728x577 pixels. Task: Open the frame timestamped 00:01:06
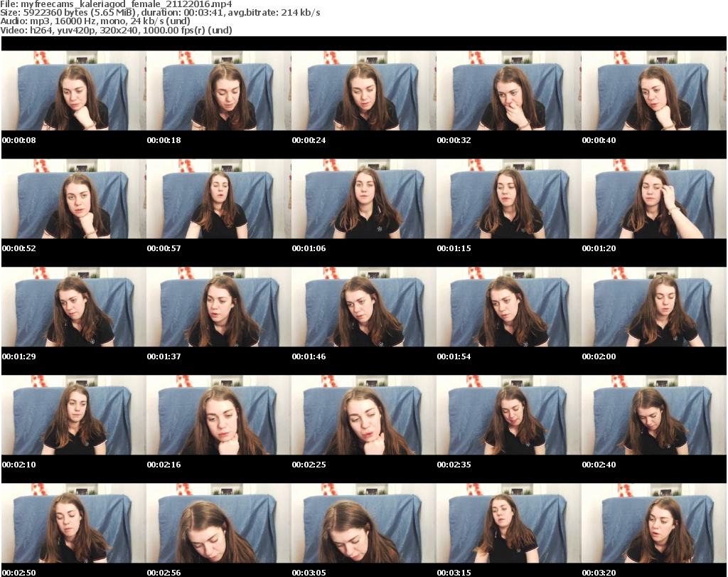(363, 198)
